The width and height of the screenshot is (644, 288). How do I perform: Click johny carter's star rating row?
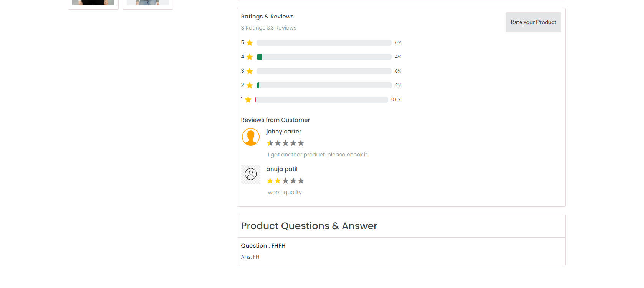point(285,143)
